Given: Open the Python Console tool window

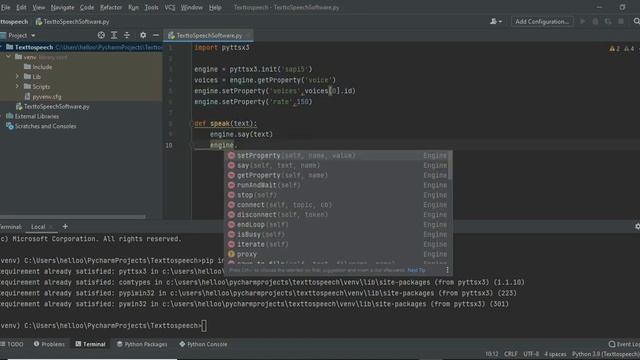Looking at the screenshot, I should point(203,344).
